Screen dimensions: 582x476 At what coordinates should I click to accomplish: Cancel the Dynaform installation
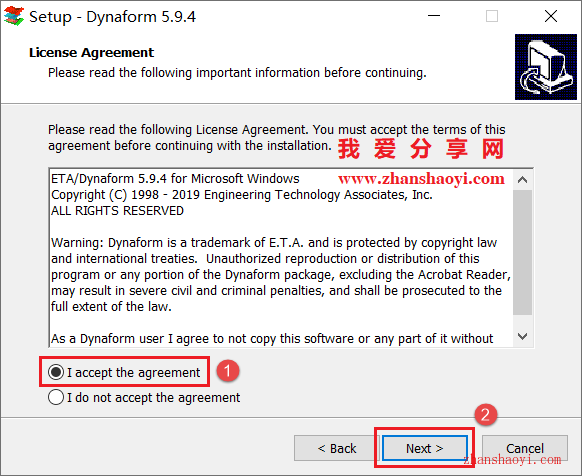pyautogui.click(x=525, y=448)
